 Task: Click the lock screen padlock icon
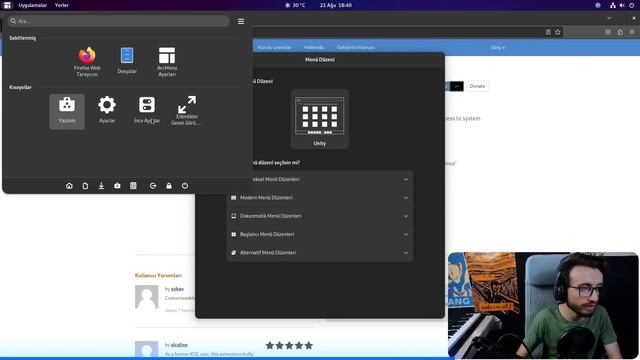tap(169, 186)
